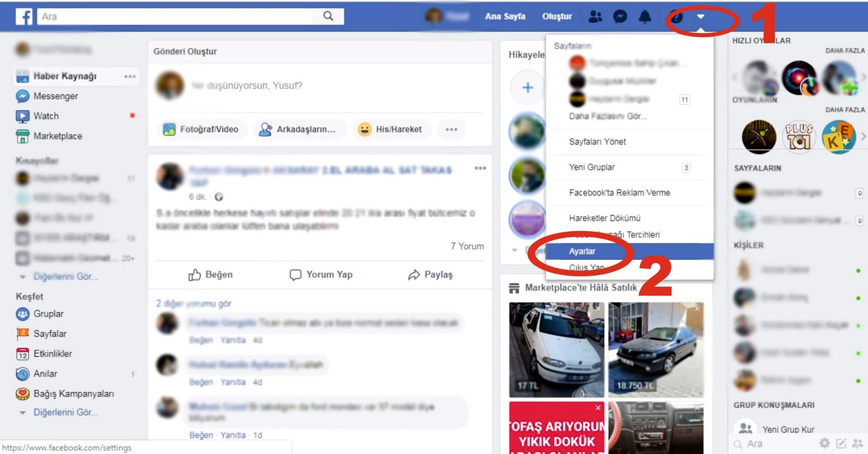This screenshot has height=454, width=868.
Task: Open the post options ellipsis menu
Action: point(480,168)
